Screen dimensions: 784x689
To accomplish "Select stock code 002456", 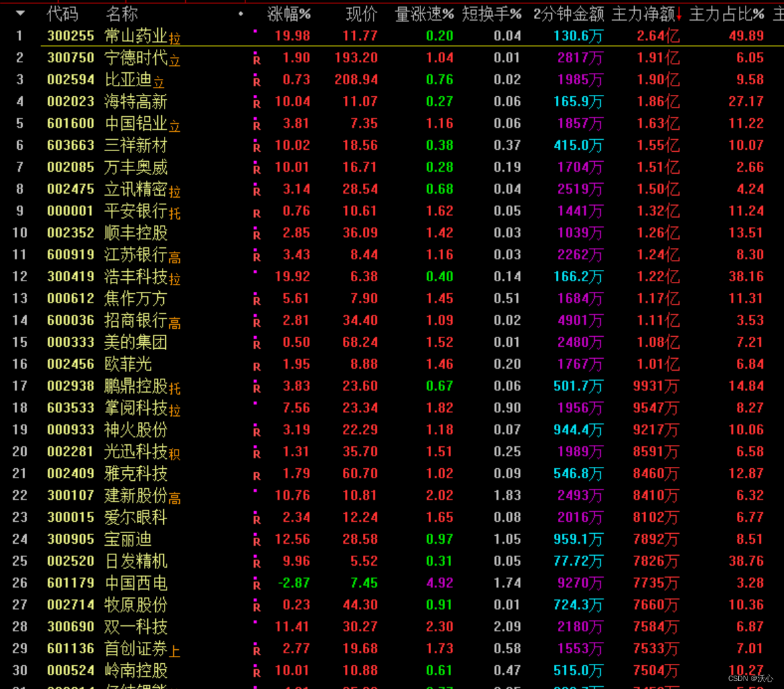I will click(x=70, y=364).
